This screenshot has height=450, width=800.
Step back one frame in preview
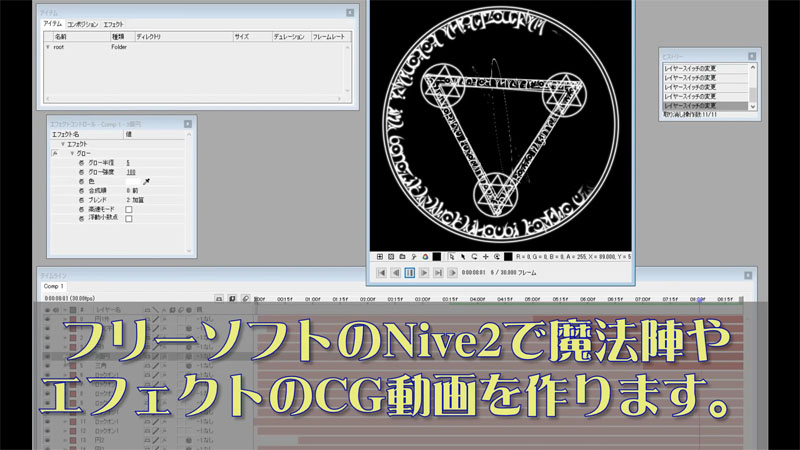395,273
